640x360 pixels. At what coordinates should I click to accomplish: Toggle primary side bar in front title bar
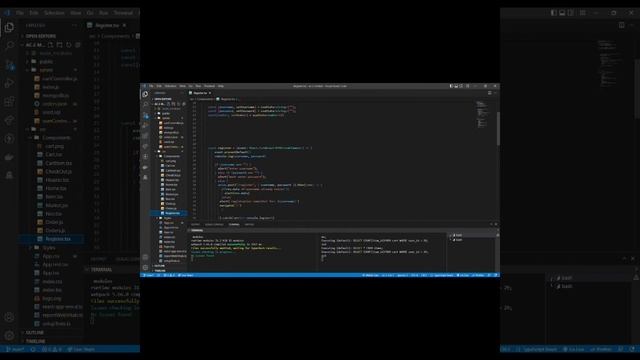pos(451,86)
